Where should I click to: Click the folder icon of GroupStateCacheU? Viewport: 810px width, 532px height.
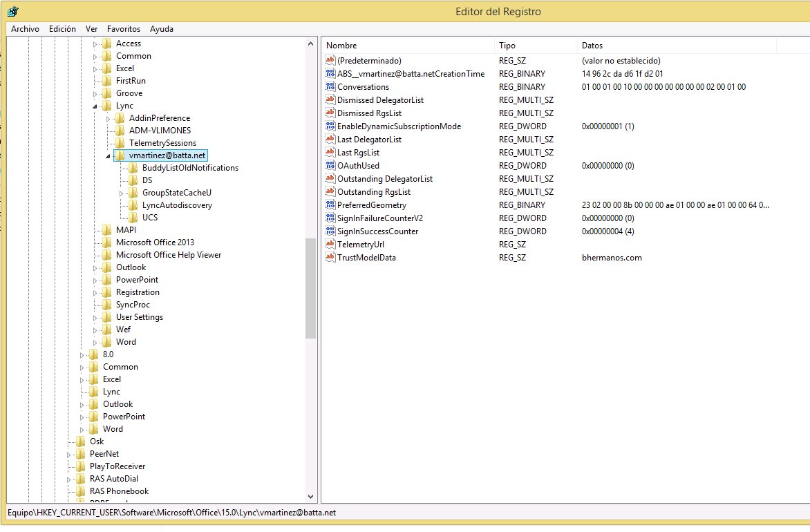click(133, 193)
